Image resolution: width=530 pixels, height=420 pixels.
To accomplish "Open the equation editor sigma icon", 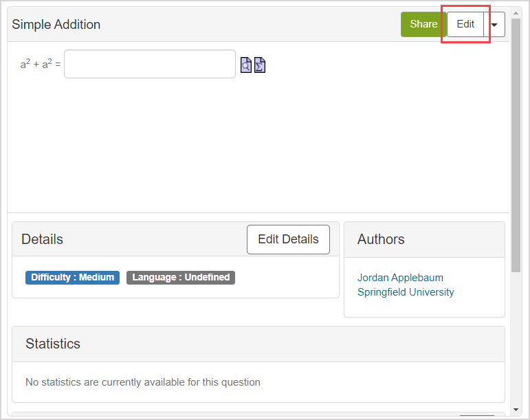I will 260,65.
